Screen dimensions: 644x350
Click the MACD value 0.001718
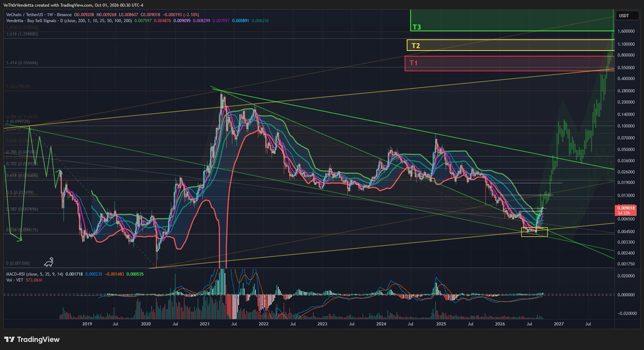(x=74, y=274)
